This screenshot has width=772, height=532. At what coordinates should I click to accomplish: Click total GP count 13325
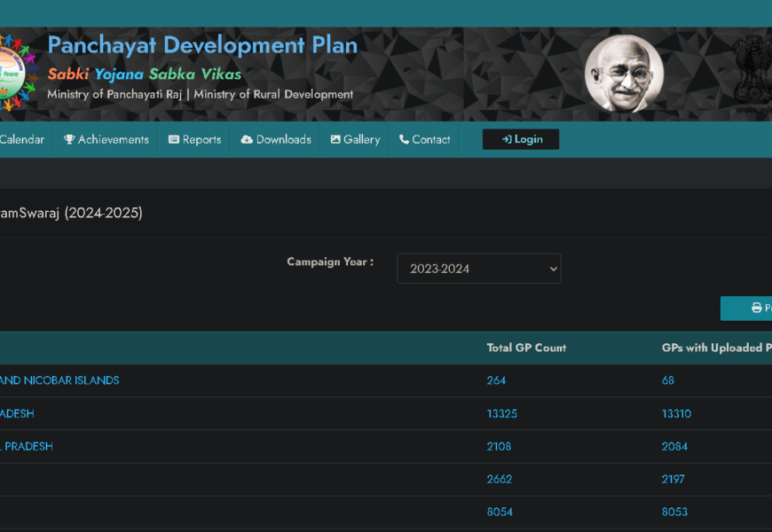501,413
